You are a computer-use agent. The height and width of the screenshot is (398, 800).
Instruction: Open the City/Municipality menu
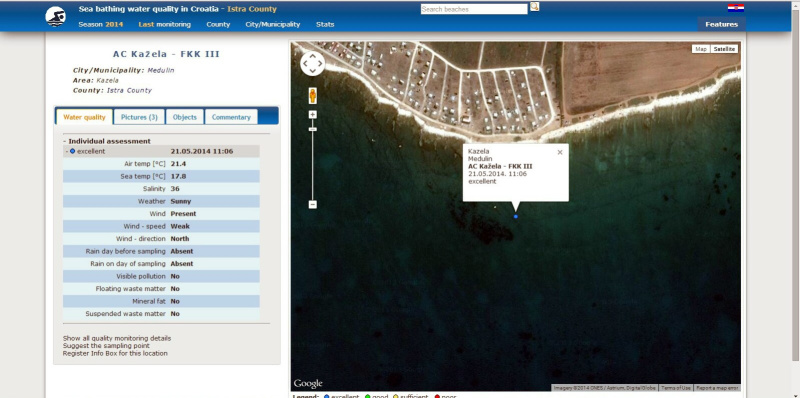tap(272, 24)
